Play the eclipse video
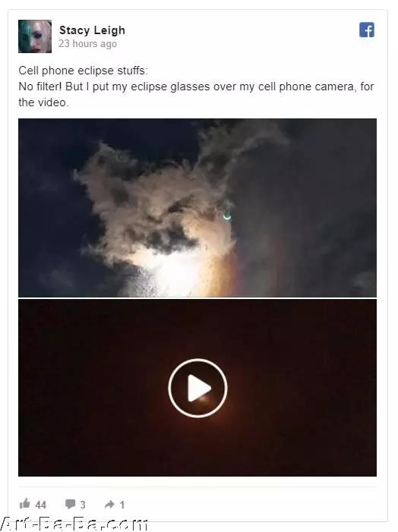 click(197, 388)
